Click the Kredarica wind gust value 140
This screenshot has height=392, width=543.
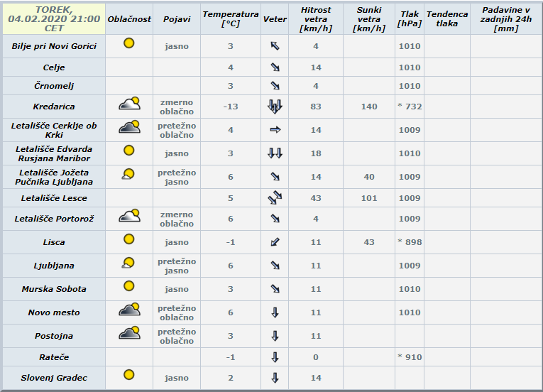[x=369, y=107]
